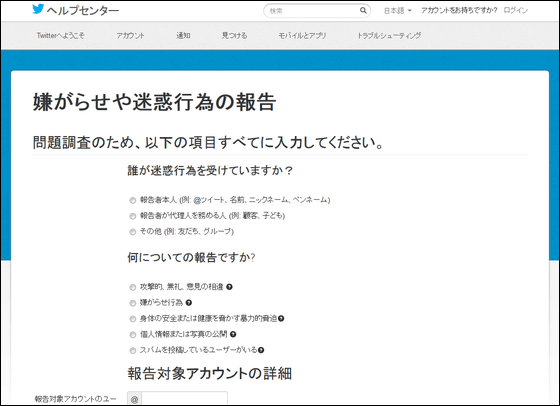Focus the @ username input field
This screenshot has width=560, height=406.
pos(184,398)
